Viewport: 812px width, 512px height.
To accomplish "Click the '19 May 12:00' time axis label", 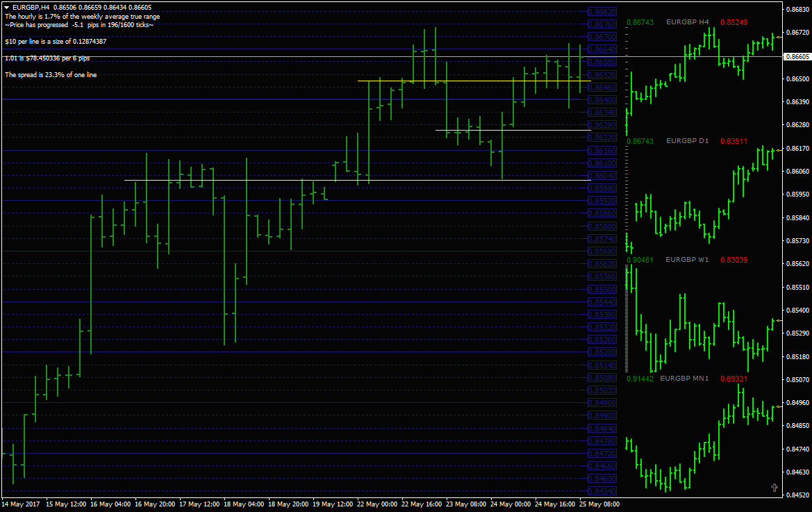I will coord(333,504).
